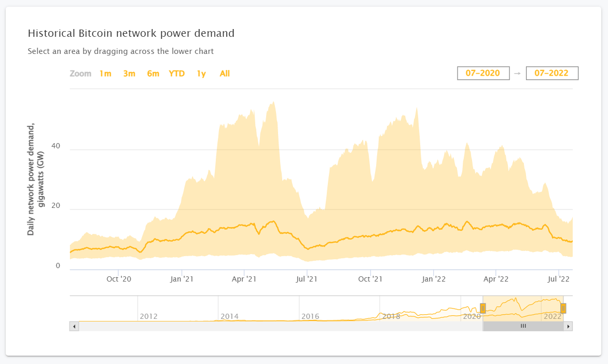Click the scrollbar thumb grip

pos(523,326)
